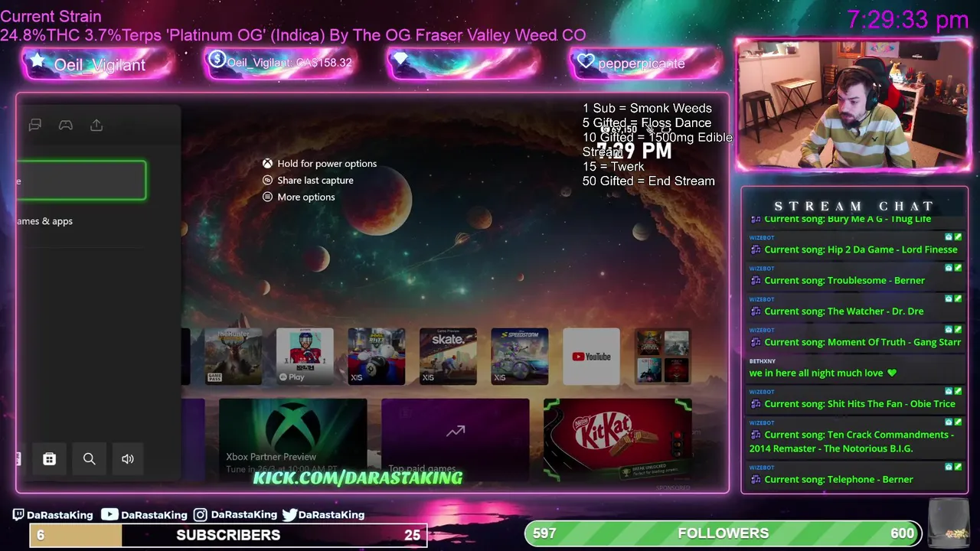Viewport: 980px width, 551px height.
Task: Click the 5 Gifted = Floss Dance line
Action: pyautogui.click(x=647, y=123)
